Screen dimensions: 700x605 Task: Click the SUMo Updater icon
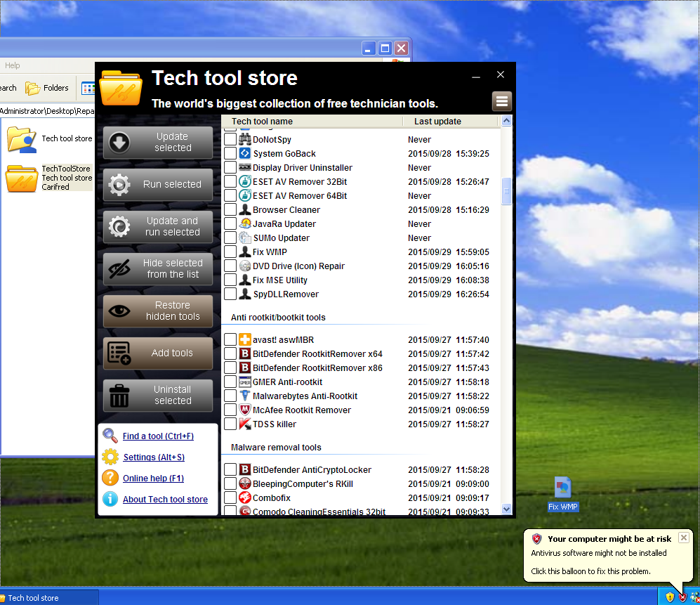tap(244, 238)
